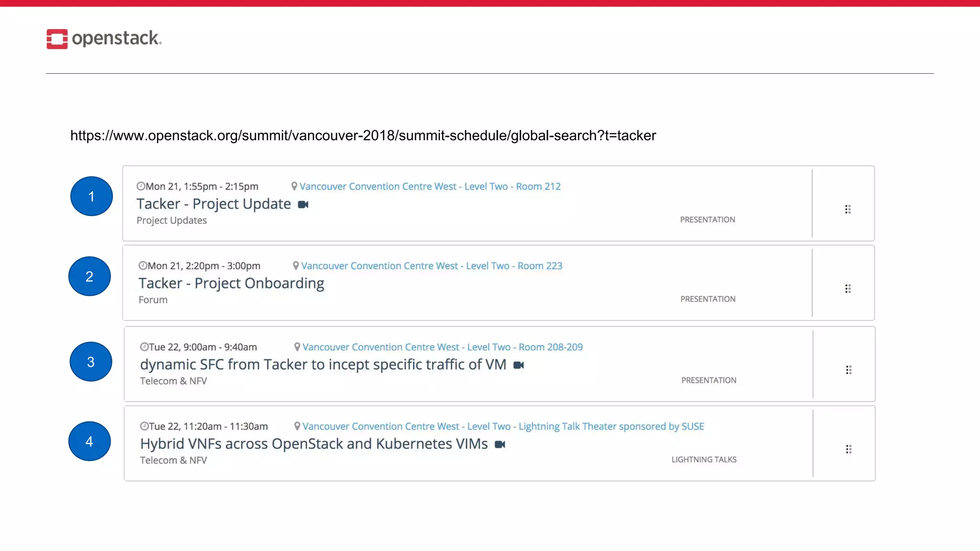Screen dimensions: 980x551
Task: Open Room 223 location link
Action: [431, 266]
